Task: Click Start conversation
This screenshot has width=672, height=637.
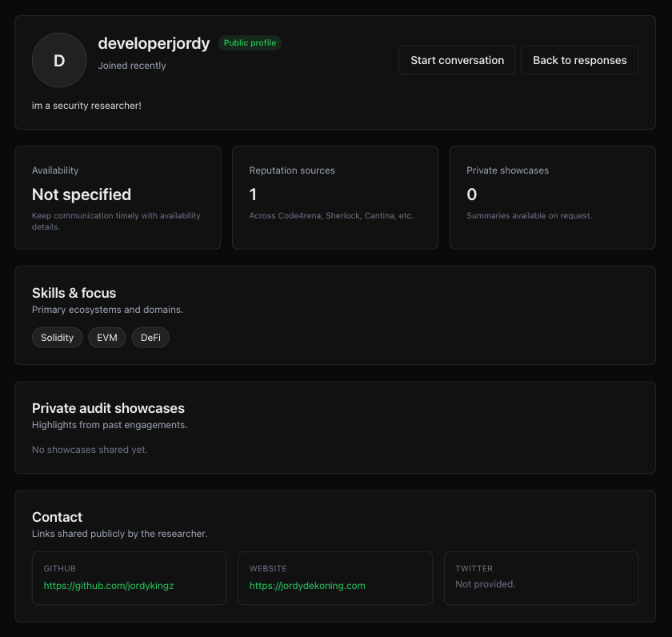Action: click(x=456, y=59)
